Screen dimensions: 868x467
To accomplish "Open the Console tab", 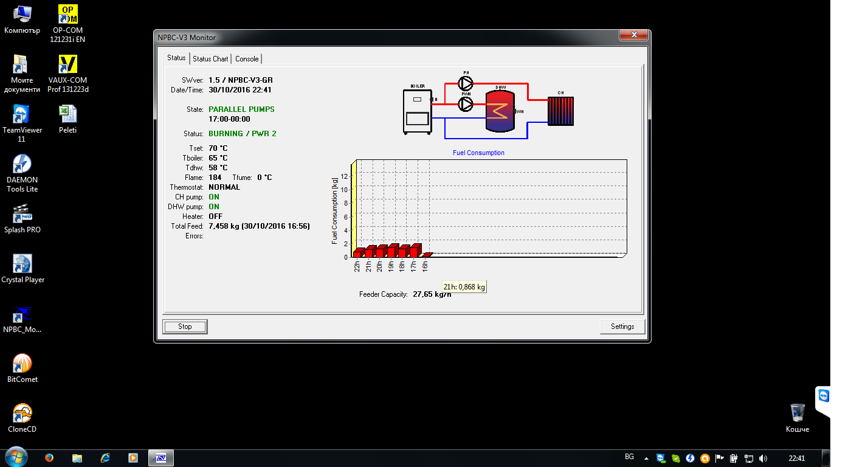I will (x=247, y=59).
